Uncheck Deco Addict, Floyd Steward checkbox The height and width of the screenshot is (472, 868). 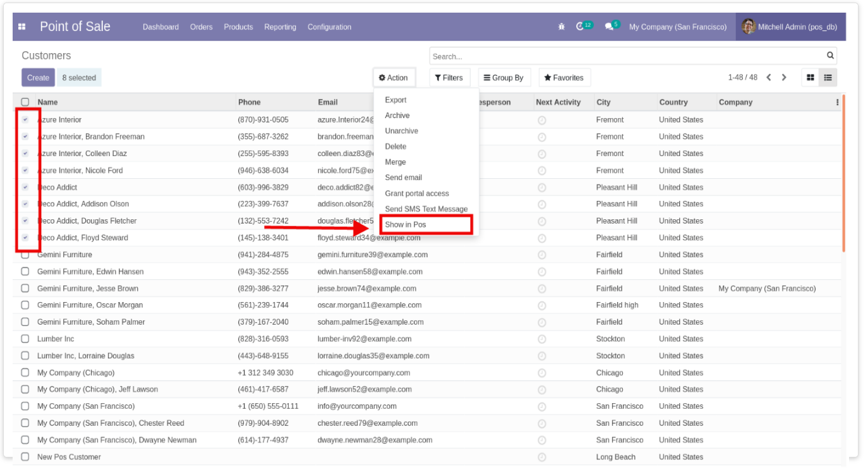click(25, 238)
